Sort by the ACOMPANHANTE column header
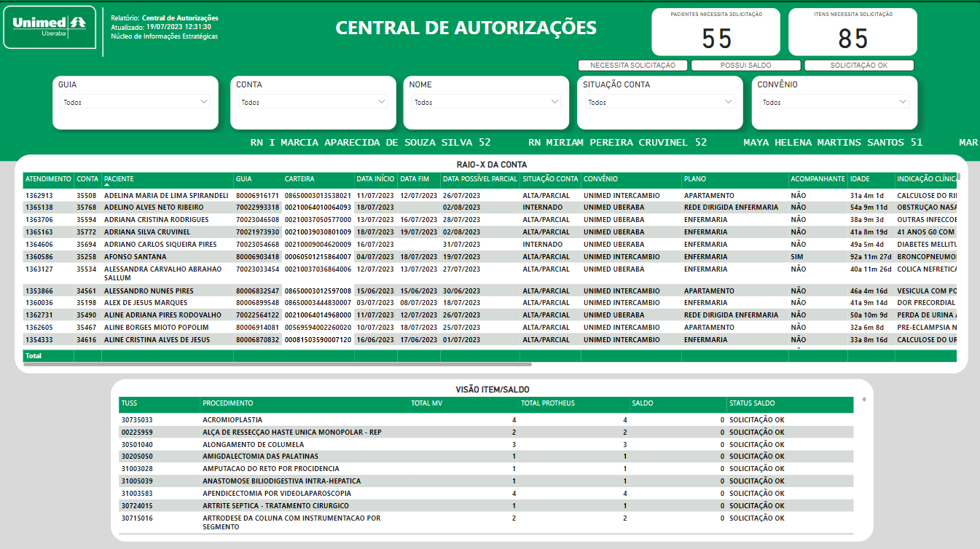 [x=818, y=179]
